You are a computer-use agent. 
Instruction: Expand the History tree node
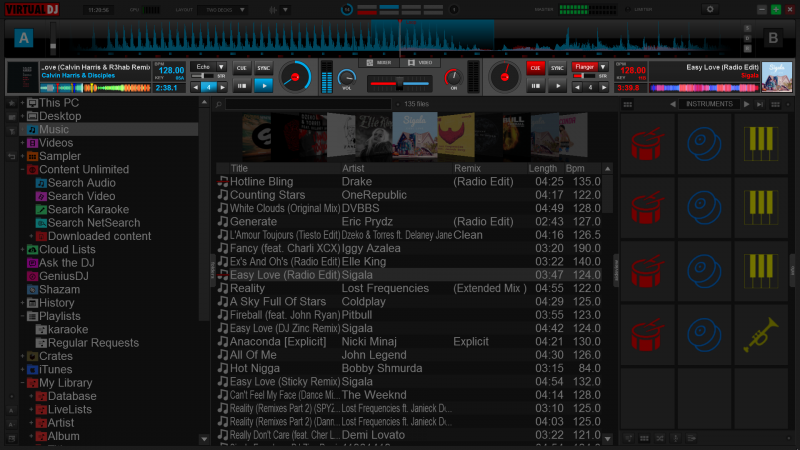pos(22,303)
